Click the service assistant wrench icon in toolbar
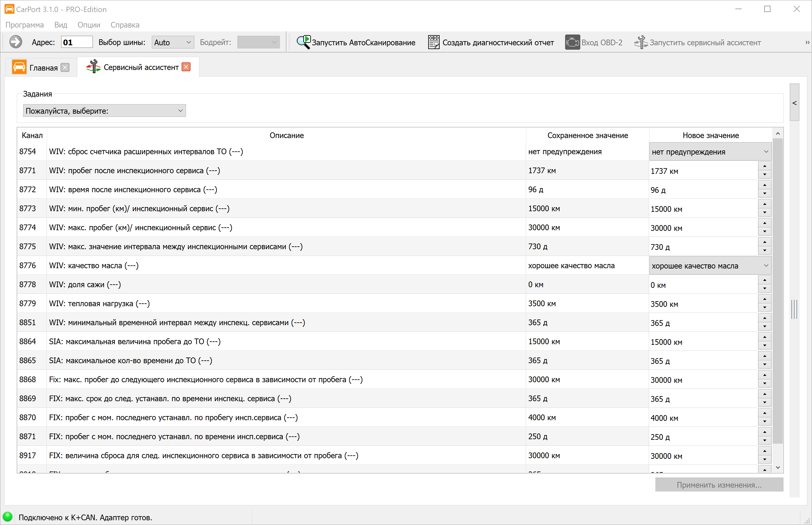The width and height of the screenshot is (812, 525). tap(641, 42)
